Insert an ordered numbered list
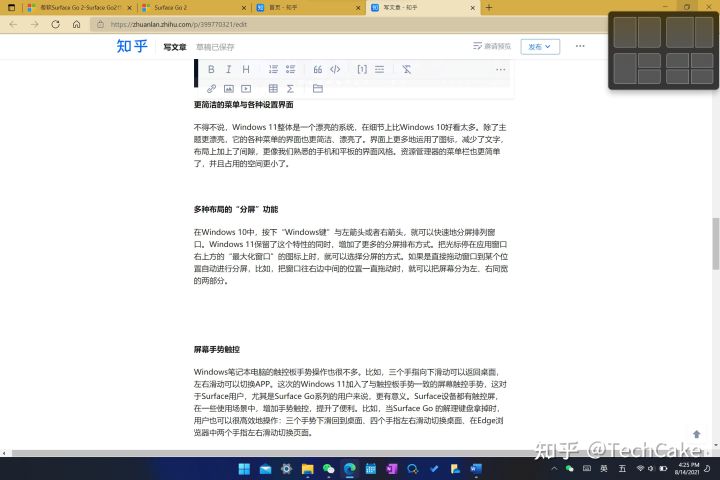The width and height of the screenshot is (720, 480). coord(273,69)
